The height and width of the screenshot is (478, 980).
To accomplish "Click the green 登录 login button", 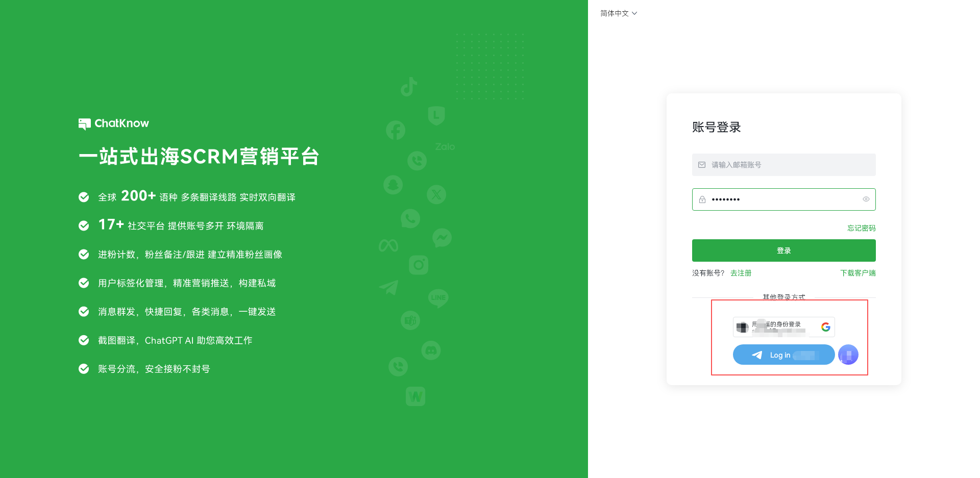I will 783,250.
